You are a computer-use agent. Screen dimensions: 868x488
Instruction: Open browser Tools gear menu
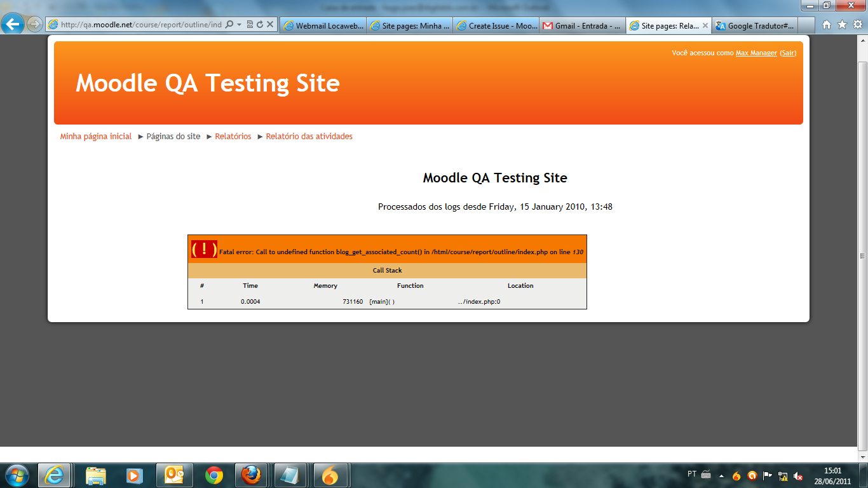[x=857, y=25]
